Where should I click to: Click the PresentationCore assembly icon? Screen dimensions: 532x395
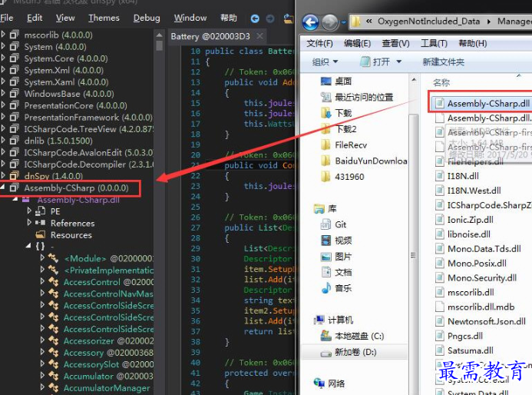(15, 105)
